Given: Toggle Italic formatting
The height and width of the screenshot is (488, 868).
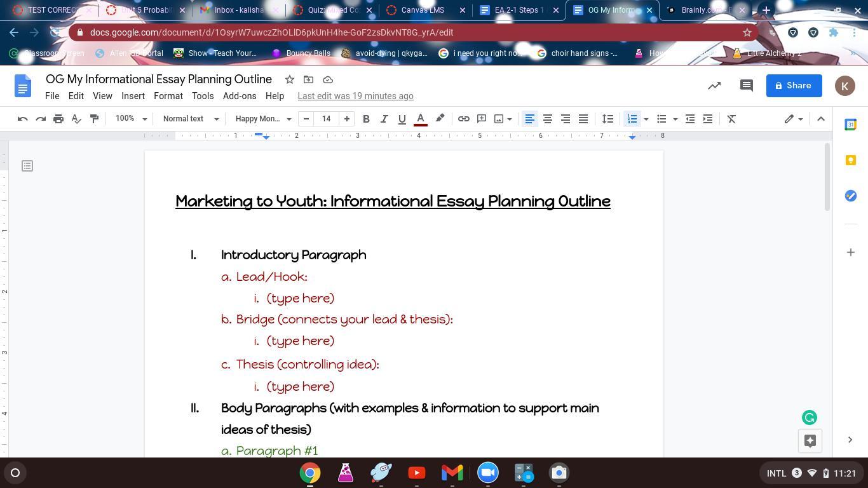Looking at the screenshot, I should pos(384,119).
